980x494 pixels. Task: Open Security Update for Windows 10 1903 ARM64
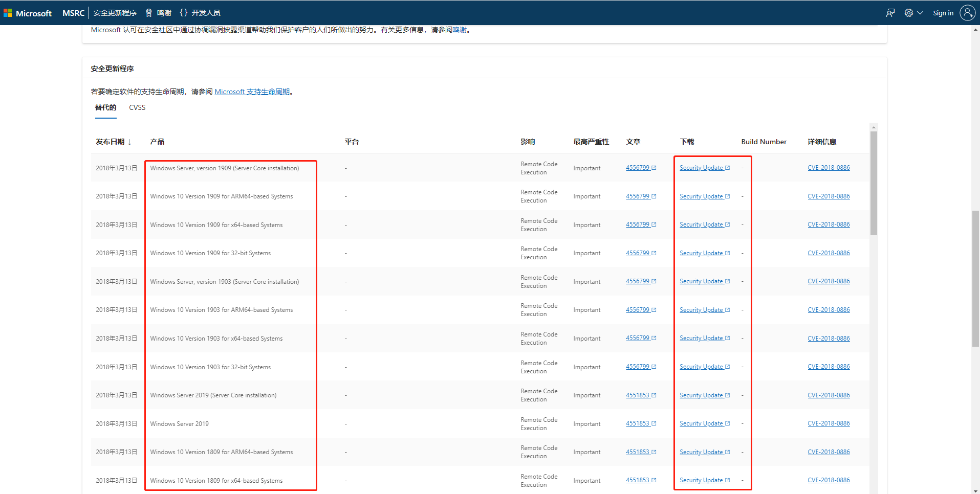click(705, 310)
